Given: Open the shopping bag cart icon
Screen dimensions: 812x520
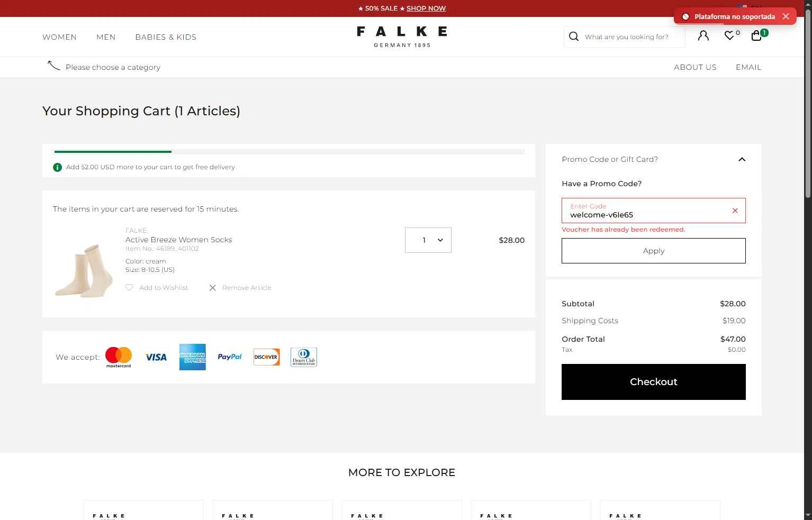Looking at the screenshot, I should (x=757, y=35).
